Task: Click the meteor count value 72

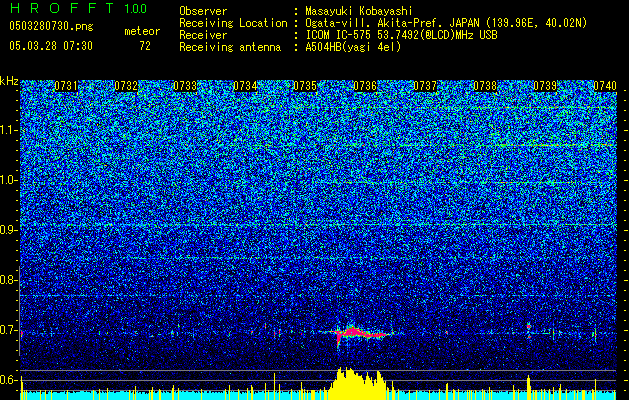Action: (145, 46)
